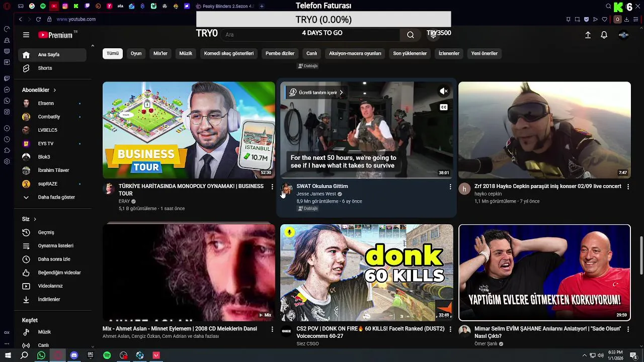The width and height of the screenshot is (644, 362).
Task: Reload the page in browser toolbar
Action: click(x=38, y=19)
